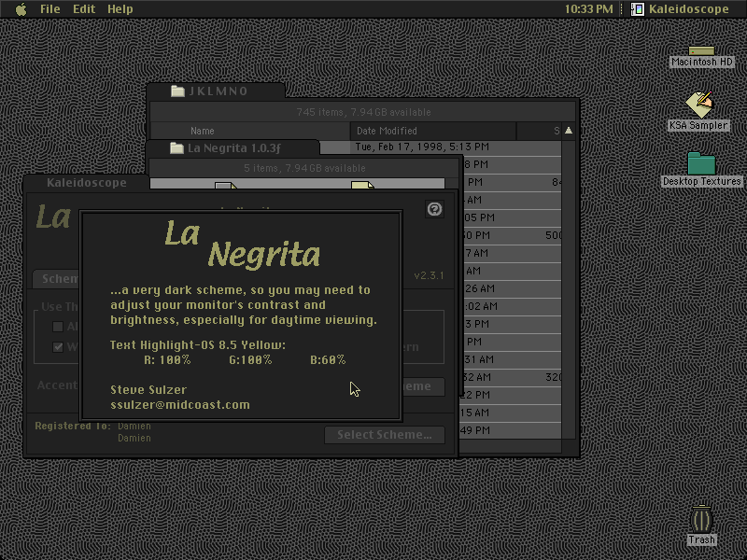Click the '5 items, 7.94 GB available' status text

(x=305, y=168)
